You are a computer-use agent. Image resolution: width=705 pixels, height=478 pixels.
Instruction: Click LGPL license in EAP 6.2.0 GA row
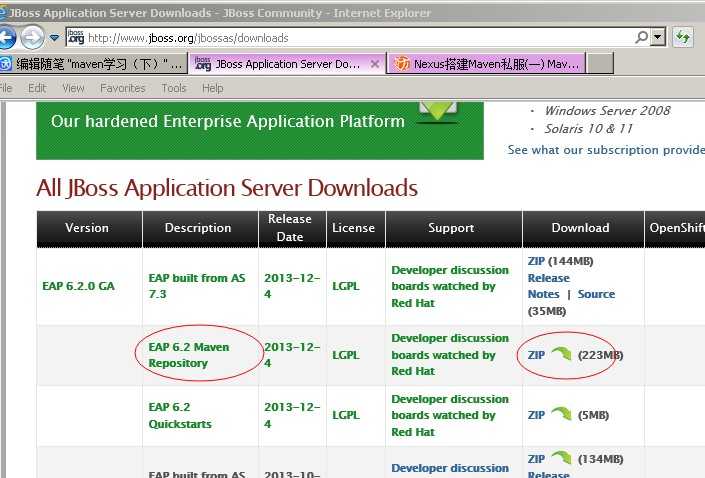pos(346,286)
